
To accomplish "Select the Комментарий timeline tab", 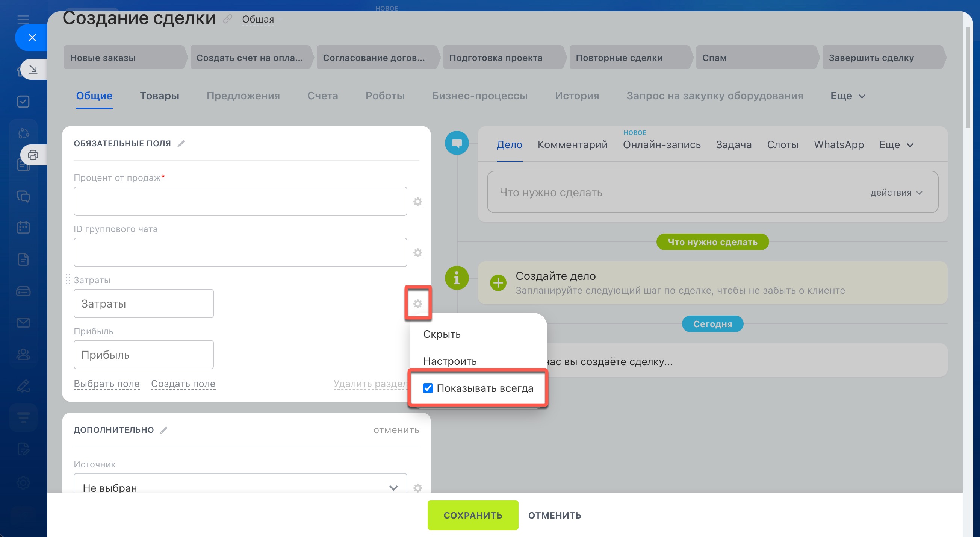I will (572, 145).
